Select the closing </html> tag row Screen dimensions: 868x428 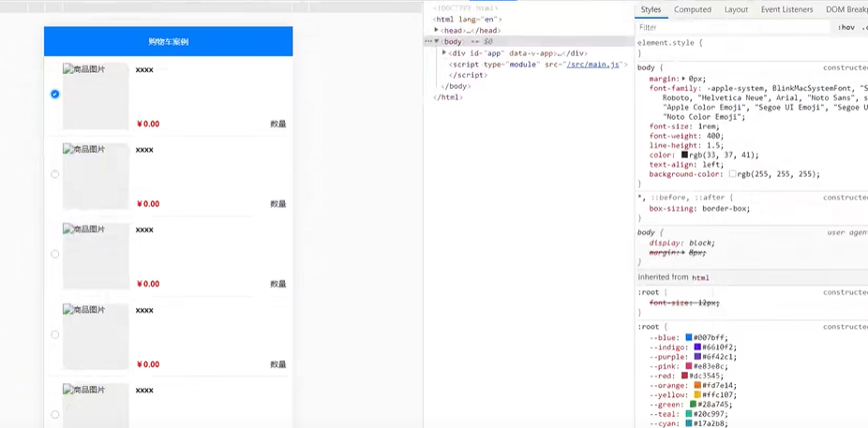coord(447,97)
